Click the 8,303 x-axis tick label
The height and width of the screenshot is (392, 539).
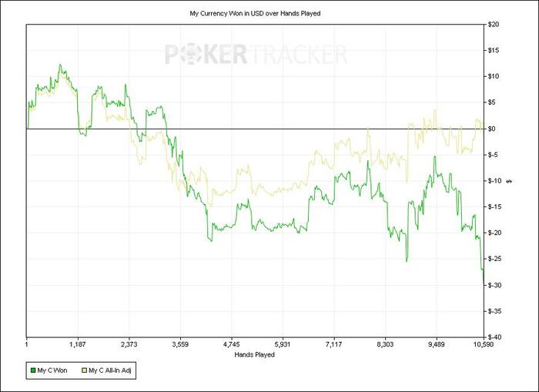[385, 344]
